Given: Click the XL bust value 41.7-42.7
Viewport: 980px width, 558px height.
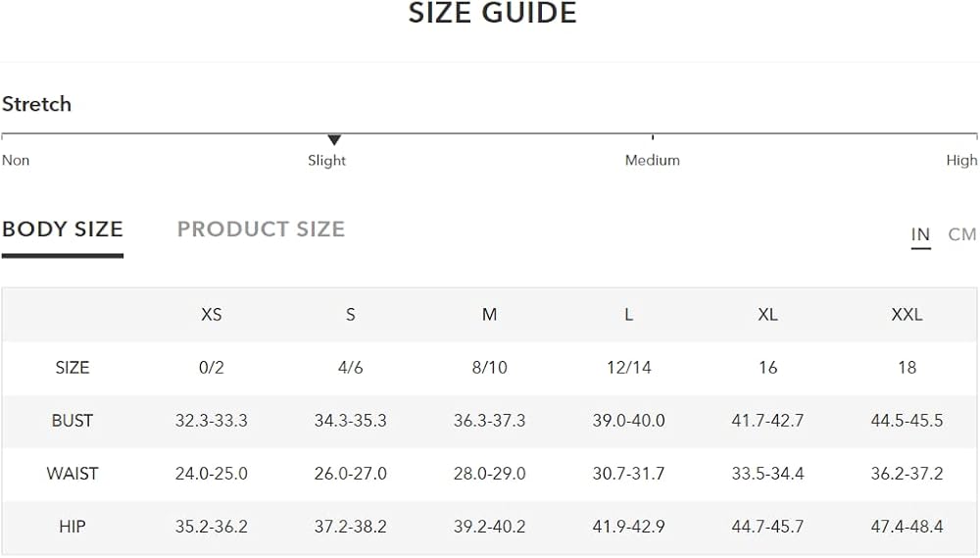Looking at the screenshot, I should pyautogui.click(x=767, y=421).
